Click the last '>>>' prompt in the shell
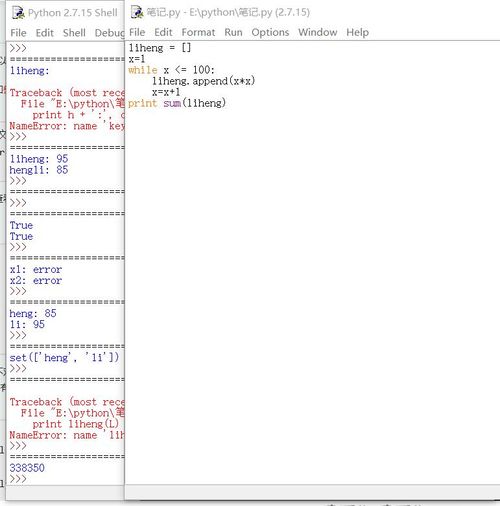The height and width of the screenshot is (506, 500). (x=18, y=479)
